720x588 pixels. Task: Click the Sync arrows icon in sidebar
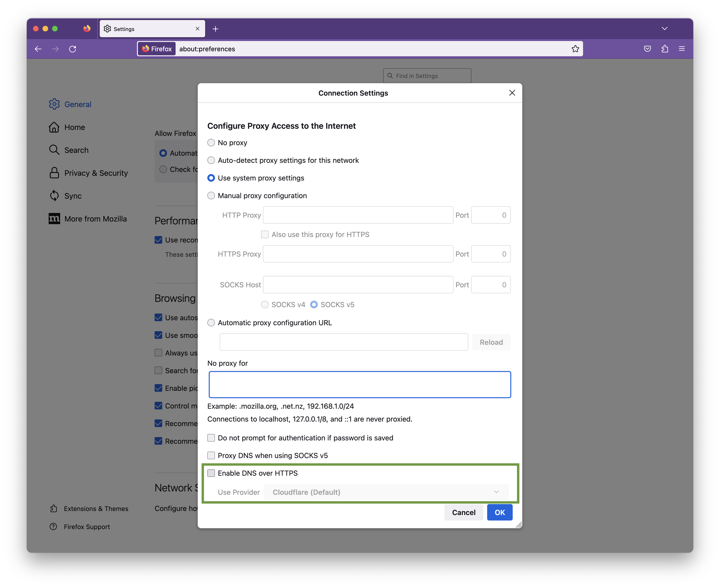click(54, 196)
